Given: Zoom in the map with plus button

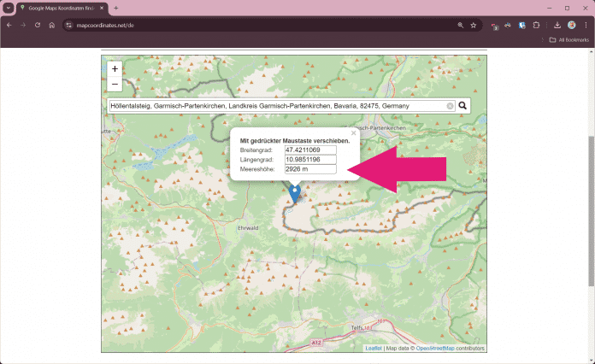Looking at the screenshot, I should coord(115,68).
